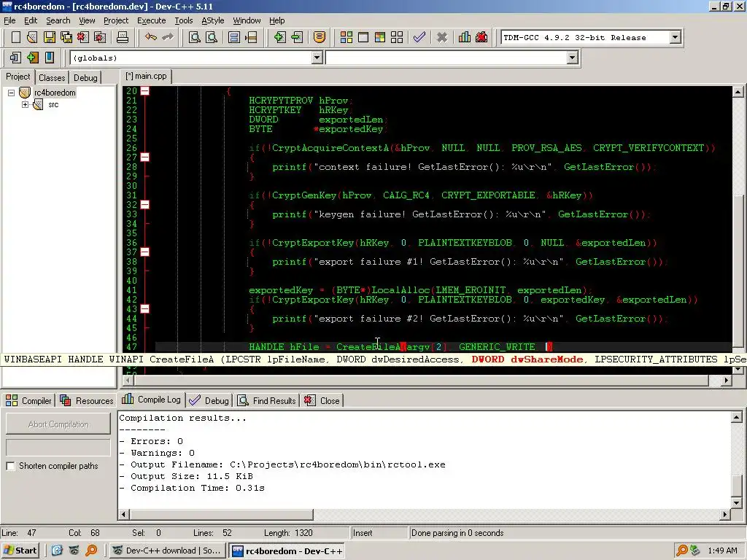Collapse the code fold at line 20
This screenshot has width=747, height=560.
point(145,90)
